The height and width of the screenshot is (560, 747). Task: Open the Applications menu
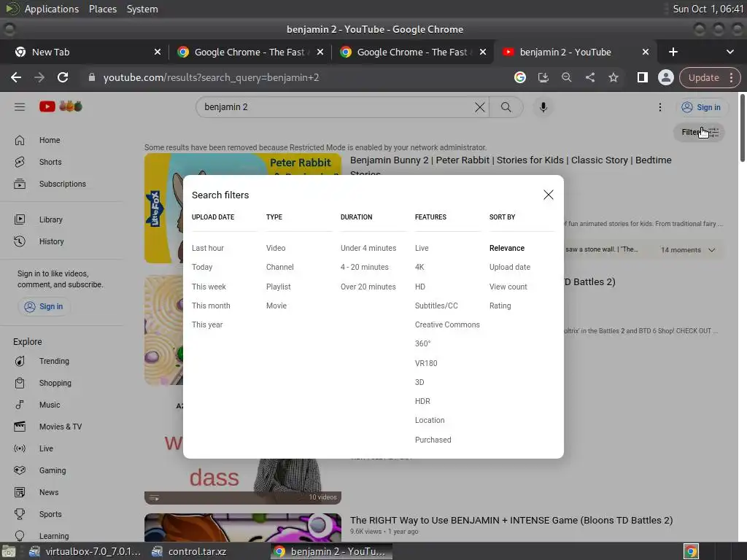pyautogui.click(x=52, y=9)
